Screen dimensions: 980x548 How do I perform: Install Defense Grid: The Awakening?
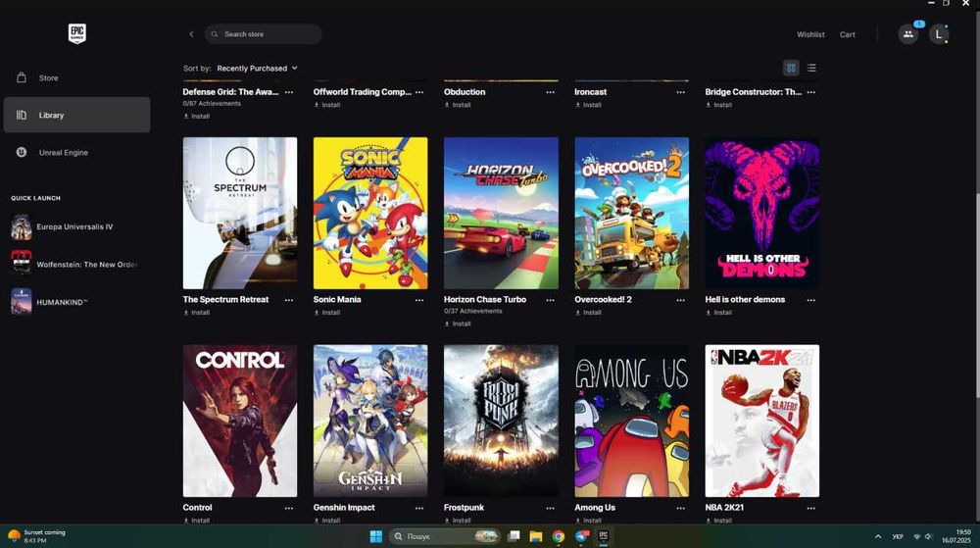(196, 117)
